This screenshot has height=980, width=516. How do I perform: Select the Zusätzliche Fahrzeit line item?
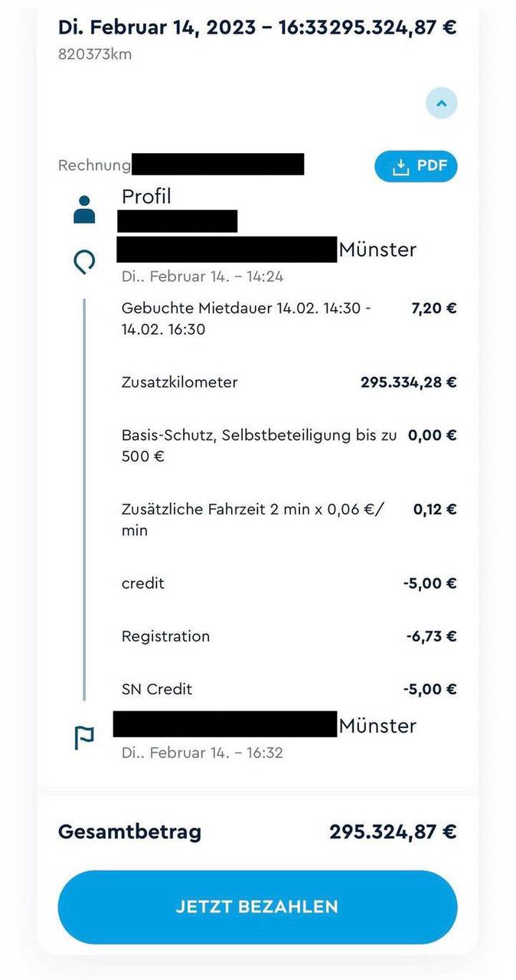pyautogui.click(x=253, y=519)
